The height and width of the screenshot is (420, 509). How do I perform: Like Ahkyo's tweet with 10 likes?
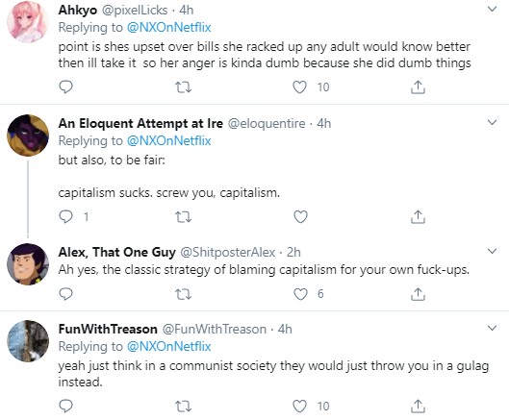click(299, 87)
